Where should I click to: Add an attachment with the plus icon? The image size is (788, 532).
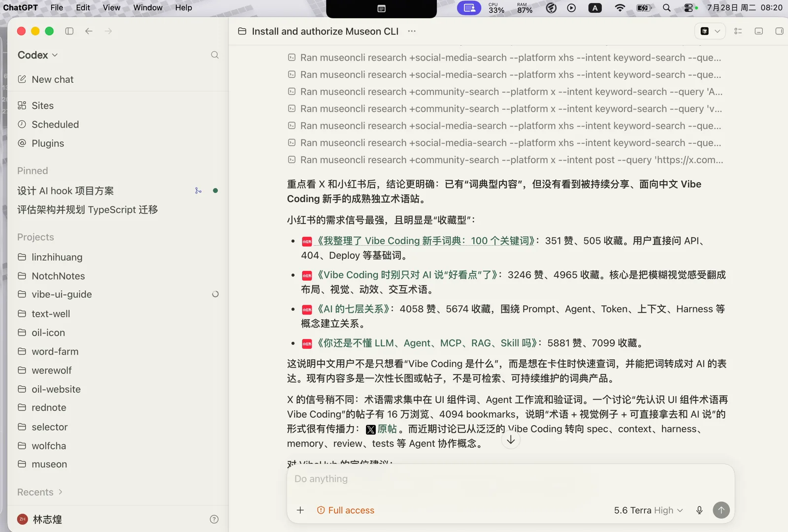(x=300, y=510)
